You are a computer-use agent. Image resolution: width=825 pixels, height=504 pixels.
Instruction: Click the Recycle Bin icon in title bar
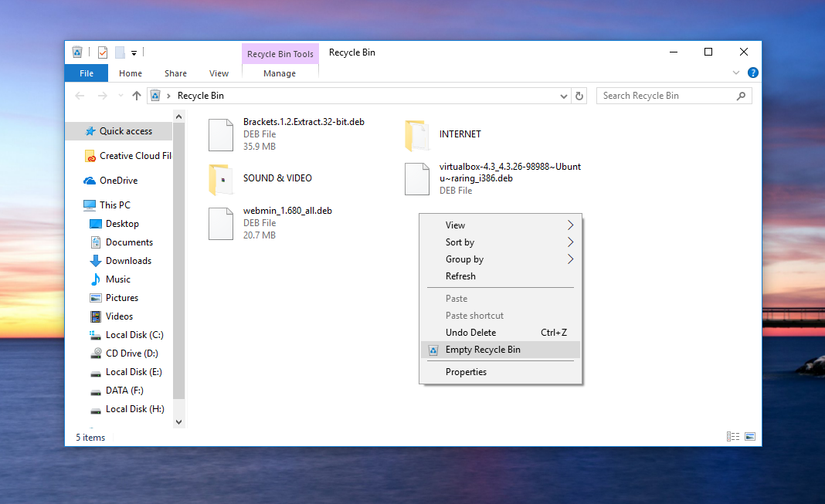point(77,52)
